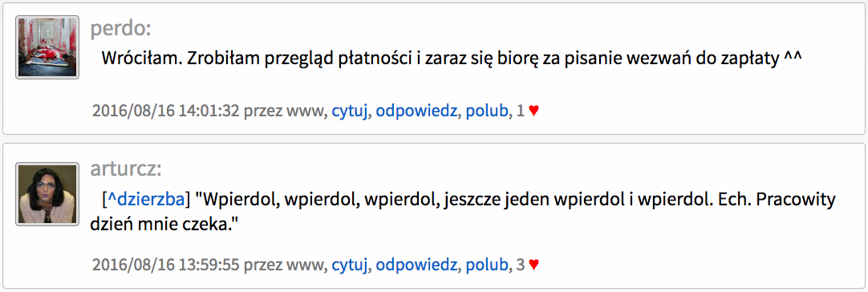
Task: Click odpowiedz on perdo's post
Action: [416, 112]
